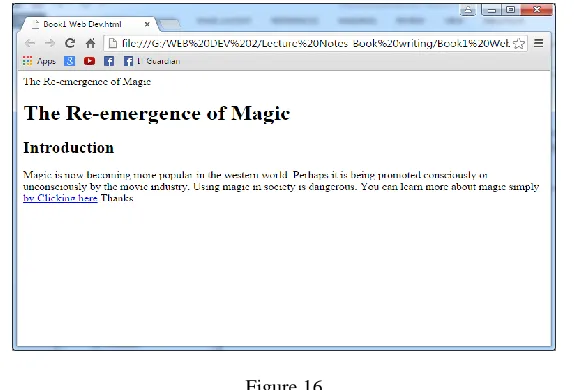This screenshot has width=574, height=390.
Task: Follow the 'by Clicking here' link
Action: coord(60,198)
